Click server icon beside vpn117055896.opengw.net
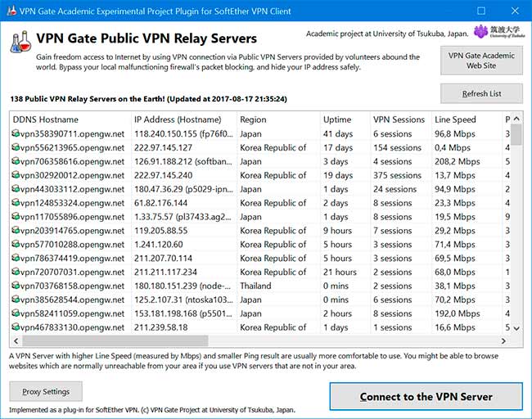The image size is (532, 419). point(16,216)
